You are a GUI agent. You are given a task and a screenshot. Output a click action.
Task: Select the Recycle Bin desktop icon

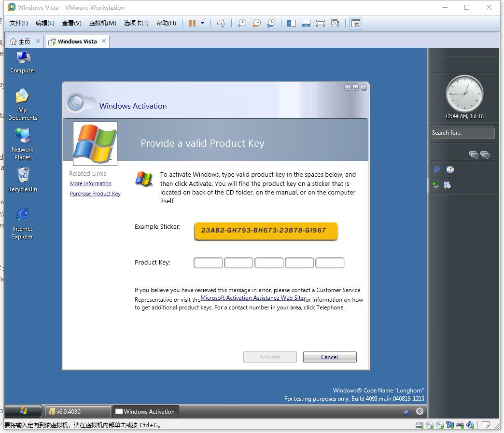click(x=23, y=180)
